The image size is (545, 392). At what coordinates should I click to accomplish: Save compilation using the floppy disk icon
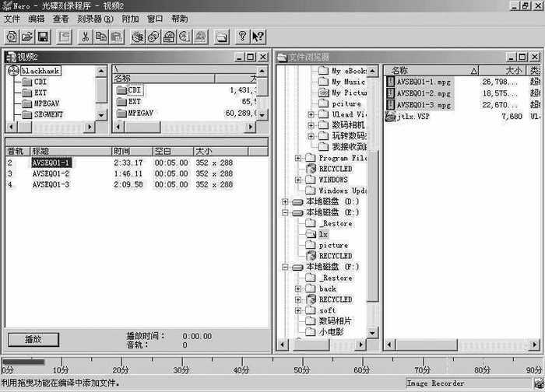[x=44, y=36]
